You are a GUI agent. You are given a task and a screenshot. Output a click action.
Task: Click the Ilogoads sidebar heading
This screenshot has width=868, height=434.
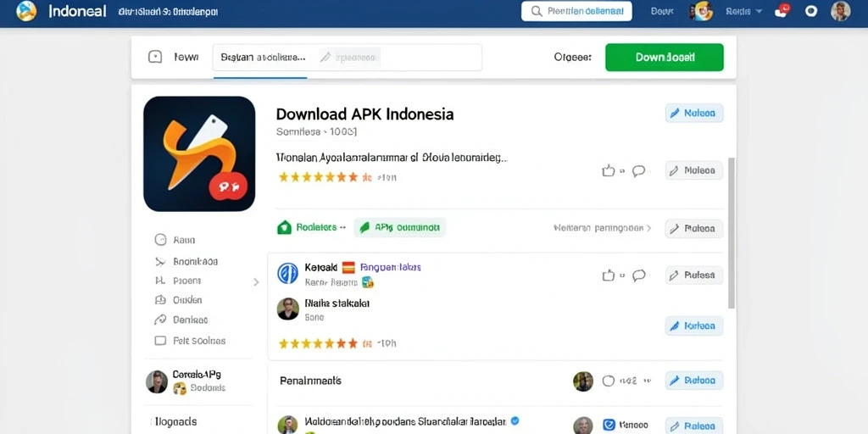tap(176, 421)
